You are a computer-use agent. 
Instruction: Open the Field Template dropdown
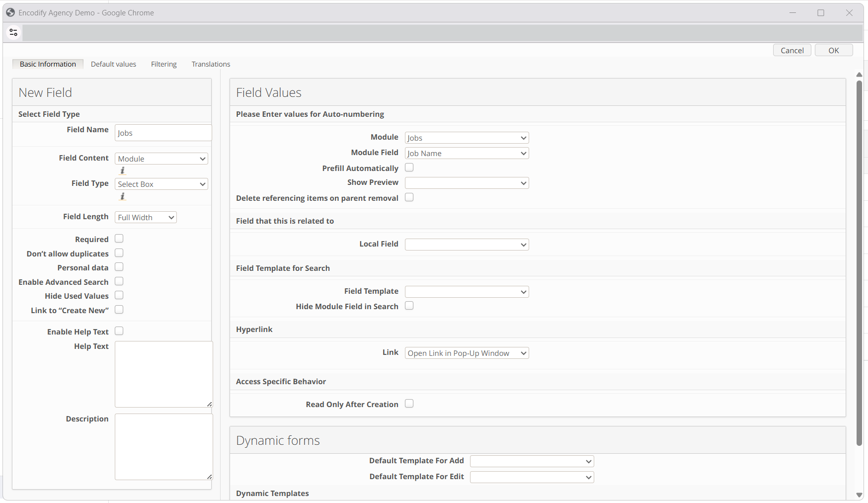point(467,292)
